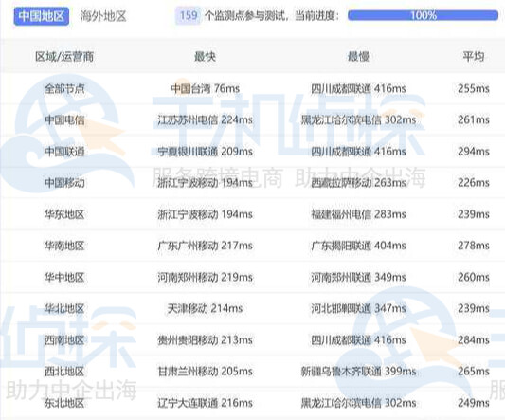Click the 255ms average value
505x420 pixels.
click(474, 88)
